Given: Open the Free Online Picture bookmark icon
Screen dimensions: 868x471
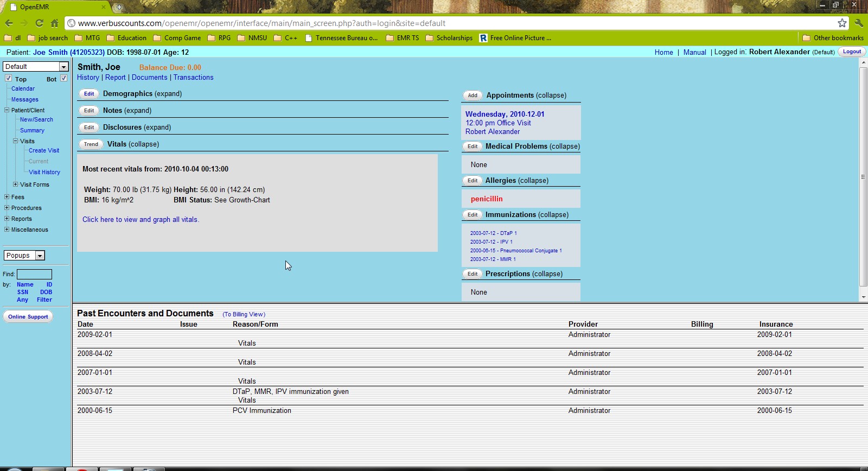Looking at the screenshot, I should 483,38.
